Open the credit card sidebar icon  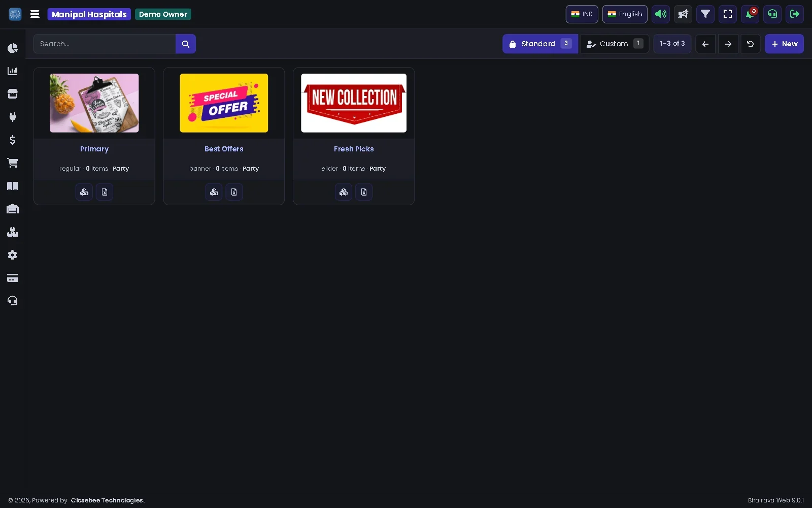[13, 278]
